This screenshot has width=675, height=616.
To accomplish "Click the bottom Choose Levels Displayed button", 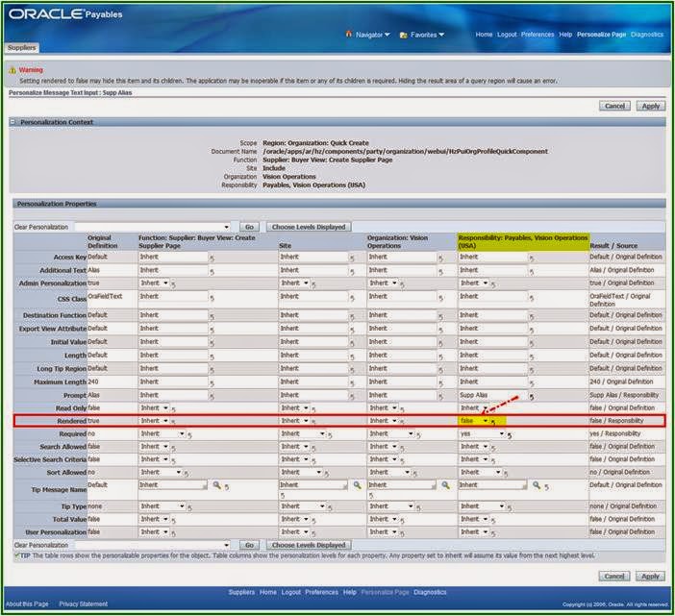I will tap(309, 545).
